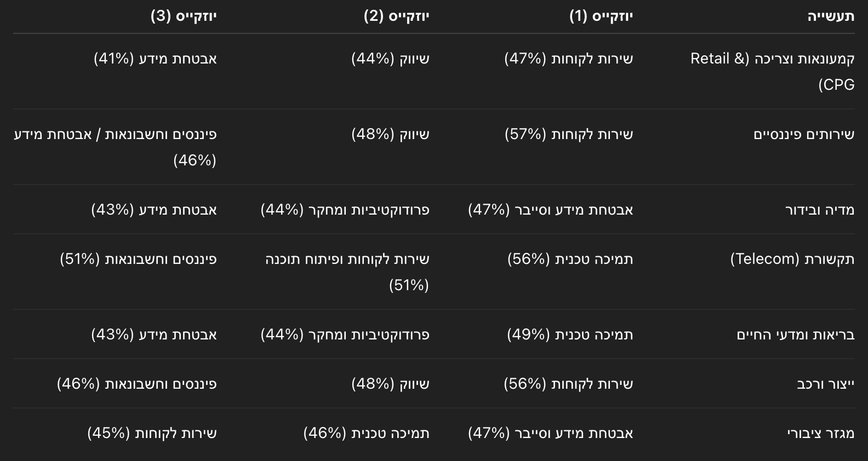Click the יוזקייס (1) column header
868x461 pixels.
coord(601,16)
